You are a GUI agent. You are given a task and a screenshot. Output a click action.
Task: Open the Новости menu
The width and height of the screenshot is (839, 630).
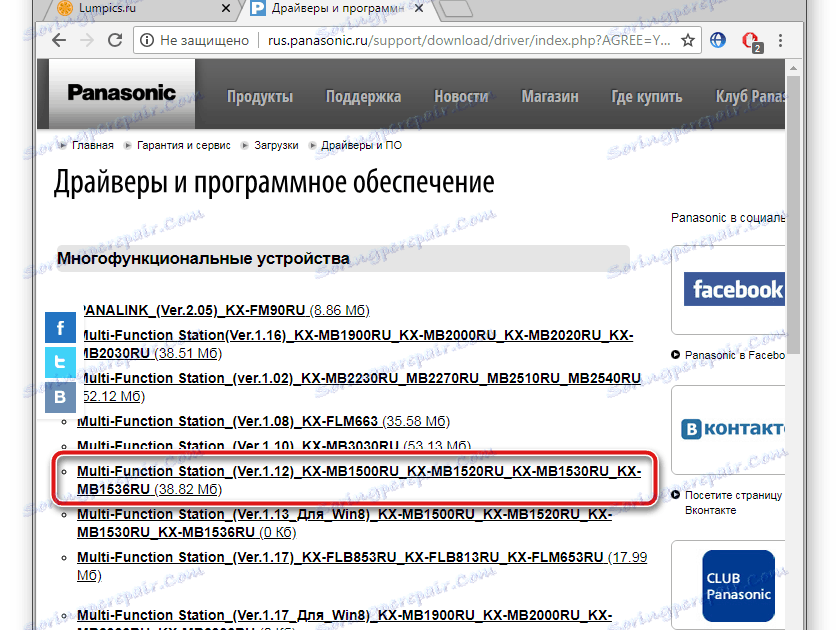tap(461, 96)
